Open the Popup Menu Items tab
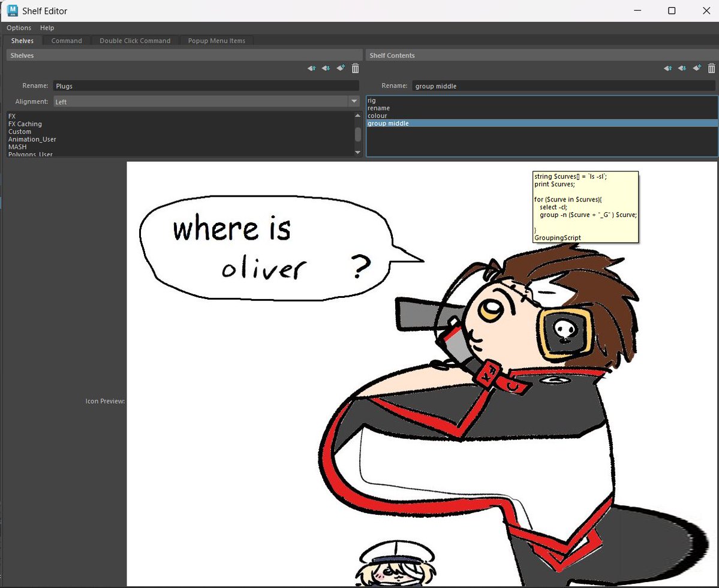The height and width of the screenshot is (588, 719). tap(216, 41)
